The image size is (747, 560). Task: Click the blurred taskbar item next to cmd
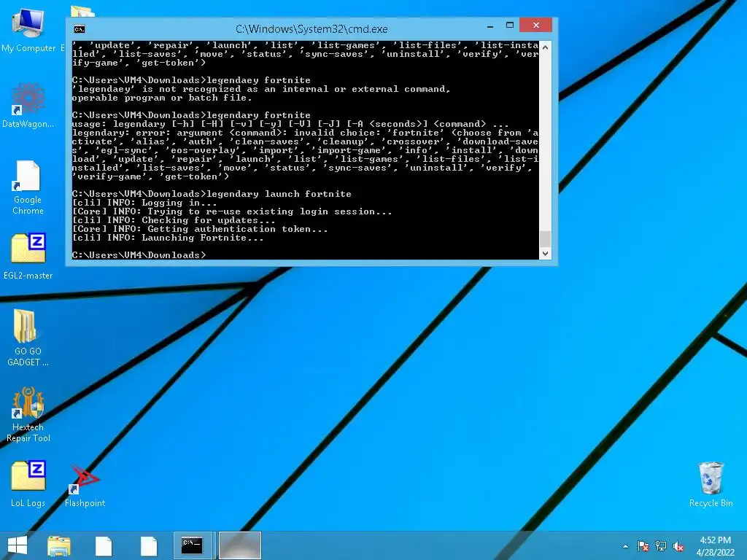coord(239,545)
